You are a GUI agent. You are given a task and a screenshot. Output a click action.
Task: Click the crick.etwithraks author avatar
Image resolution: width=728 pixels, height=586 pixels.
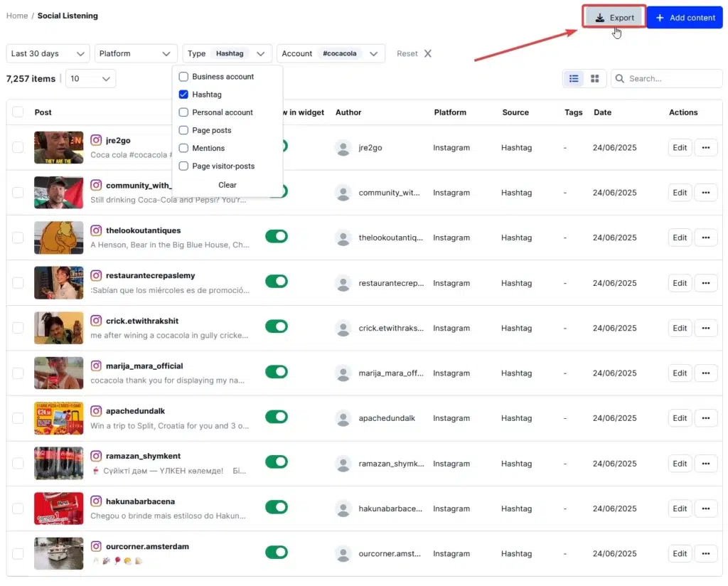343,329
